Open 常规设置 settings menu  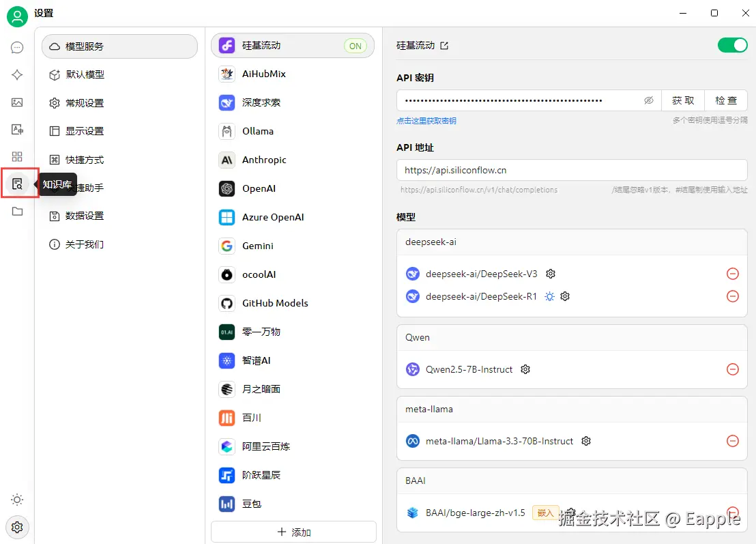click(x=119, y=102)
